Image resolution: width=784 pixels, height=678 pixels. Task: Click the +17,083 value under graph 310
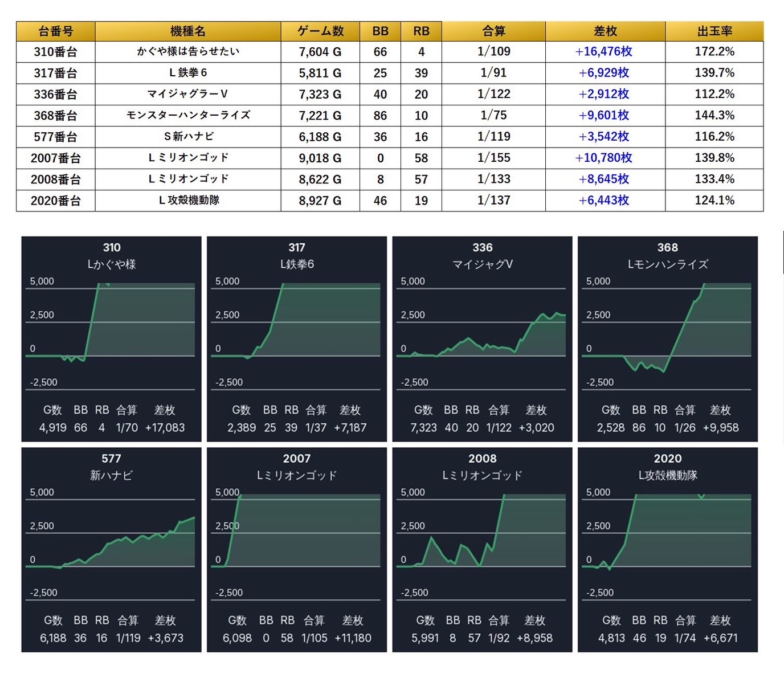(x=165, y=427)
